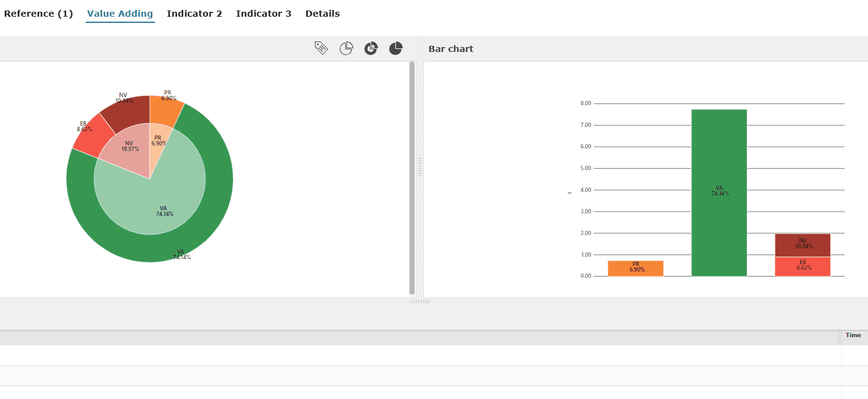Go to the Indicator 2 tab
Screen dimensions: 868x399
(x=194, y=14)
